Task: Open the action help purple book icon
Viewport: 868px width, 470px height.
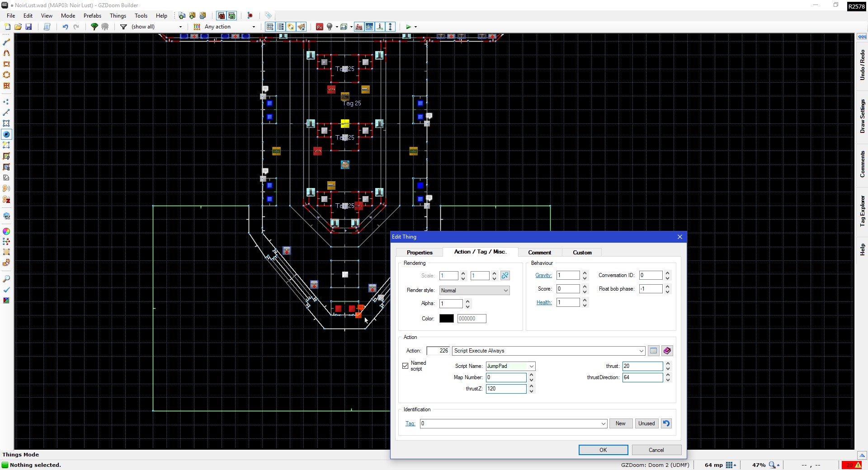Action: (x=667, y=351)
